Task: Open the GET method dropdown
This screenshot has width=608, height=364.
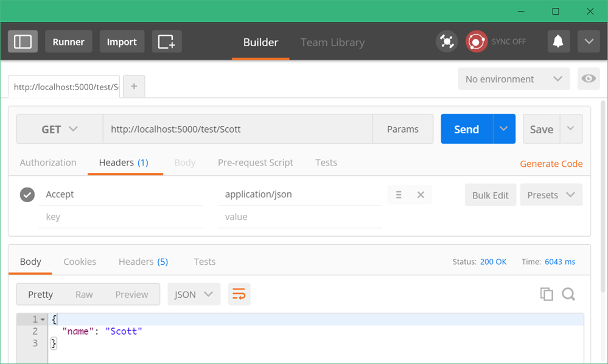Action: [59, 128]
